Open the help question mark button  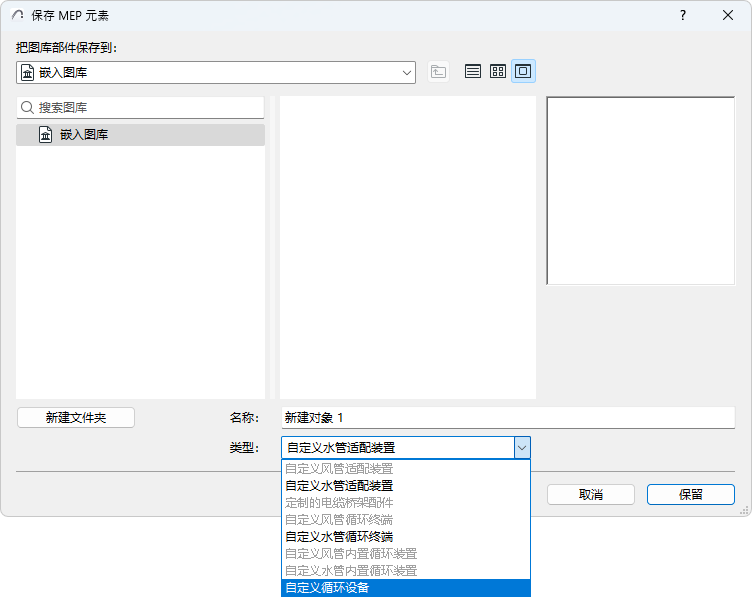[682, 15]
